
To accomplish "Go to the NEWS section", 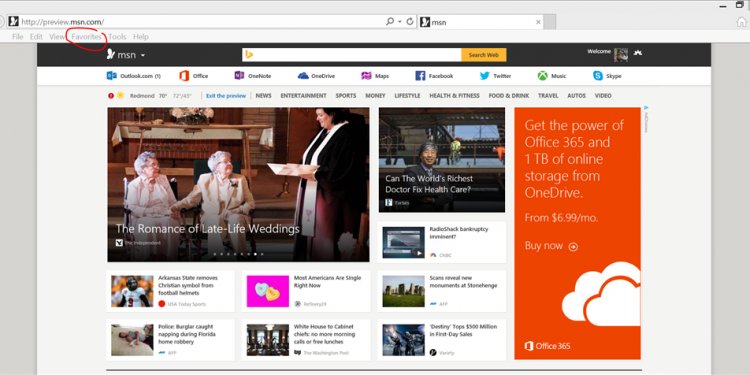I will click(263, 96).
